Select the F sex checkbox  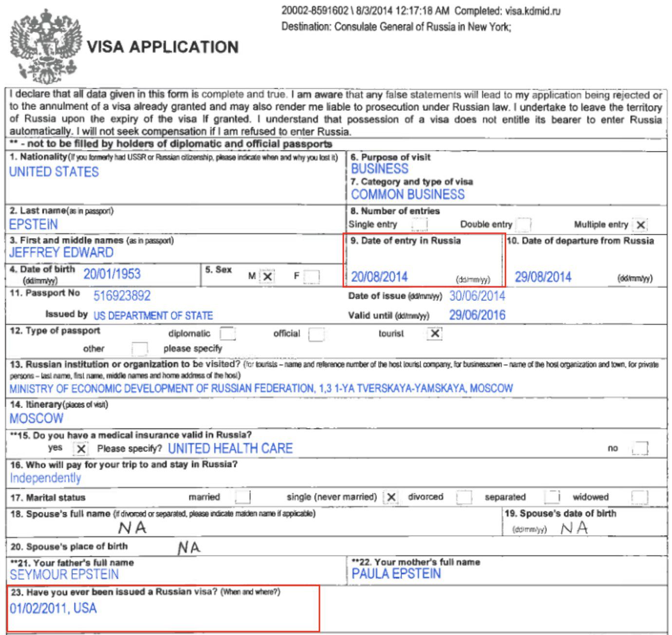[x=311, y=277]
